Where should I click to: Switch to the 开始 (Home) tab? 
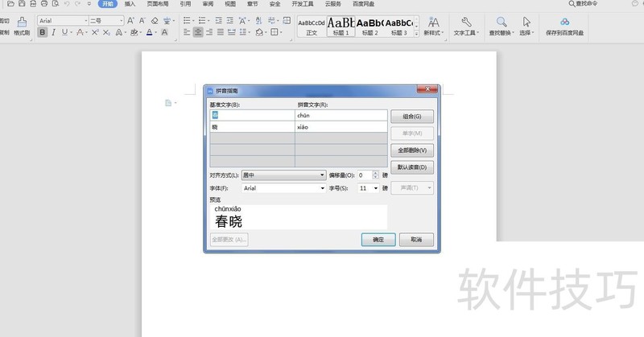pos(108,4)
